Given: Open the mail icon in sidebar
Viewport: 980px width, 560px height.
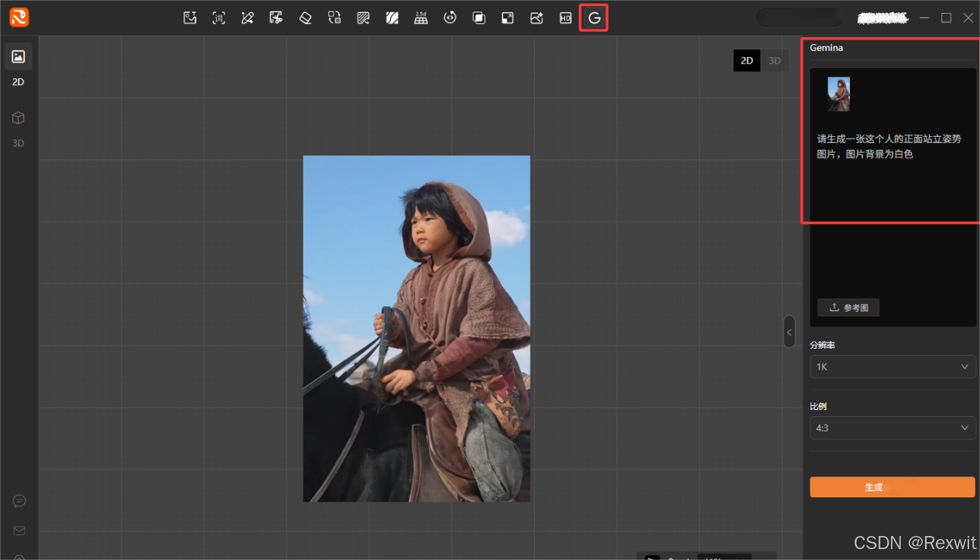Looking at the screenshot, I should [19, 531].
